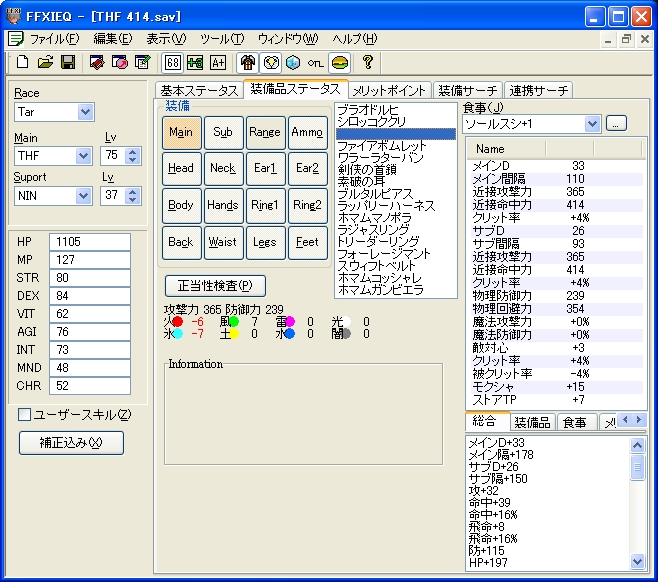Select the Ammo equipment slot button

[x=308, y=133]
